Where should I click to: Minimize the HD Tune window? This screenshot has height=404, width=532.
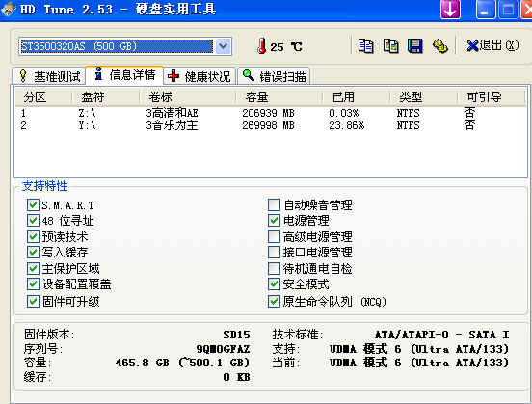point(486,10)
